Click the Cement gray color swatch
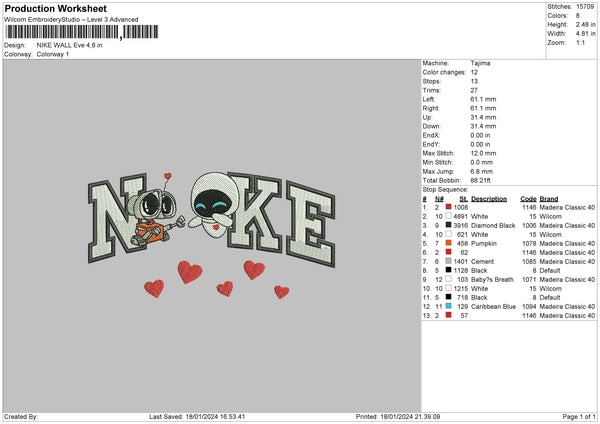 448,261
